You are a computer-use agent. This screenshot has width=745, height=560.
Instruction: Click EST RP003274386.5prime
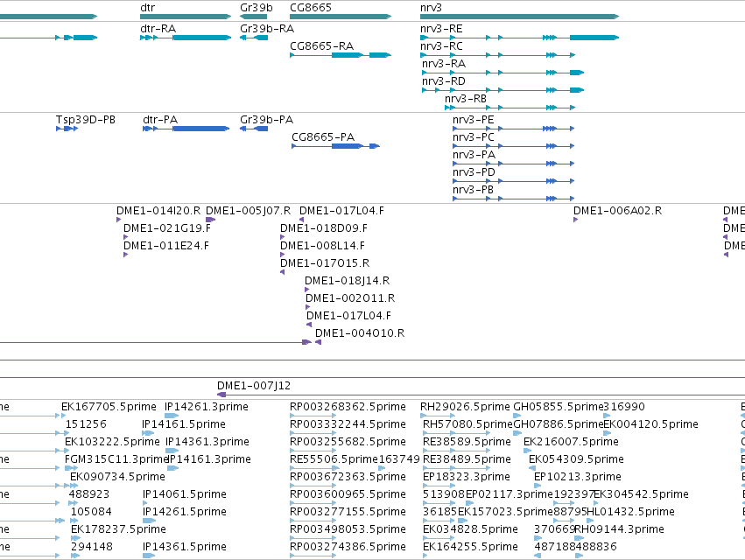click(x=348, y=547)
